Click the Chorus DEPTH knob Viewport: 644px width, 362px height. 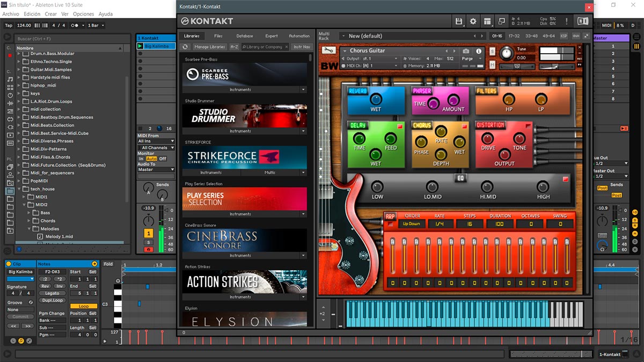pyautogui.click(x=441, y=154)
